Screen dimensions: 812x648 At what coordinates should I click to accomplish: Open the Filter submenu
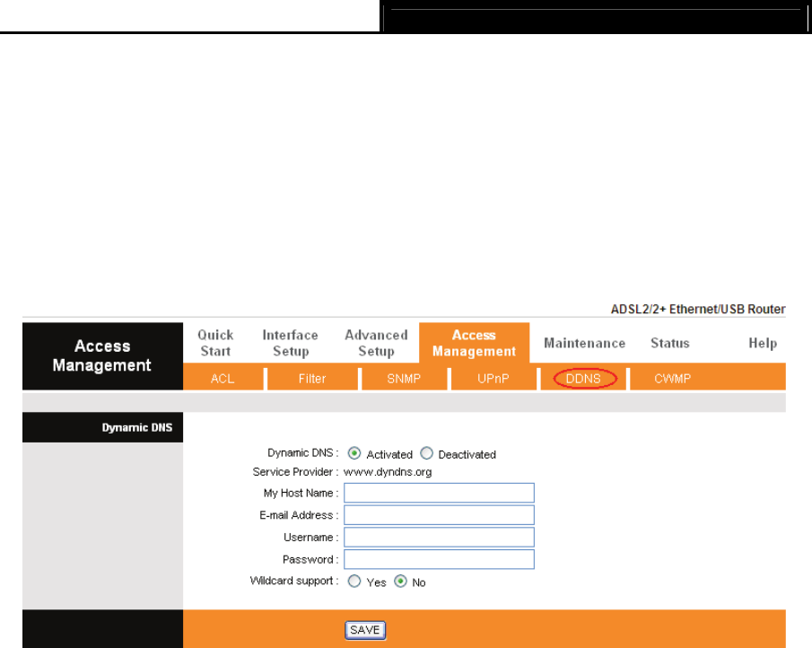tap(312, 379)
